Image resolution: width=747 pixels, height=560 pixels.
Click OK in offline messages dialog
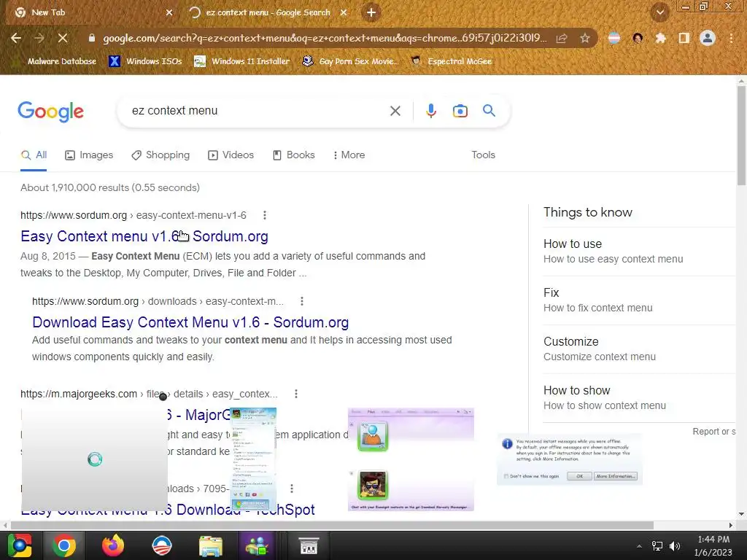click(x=579, y=476)
